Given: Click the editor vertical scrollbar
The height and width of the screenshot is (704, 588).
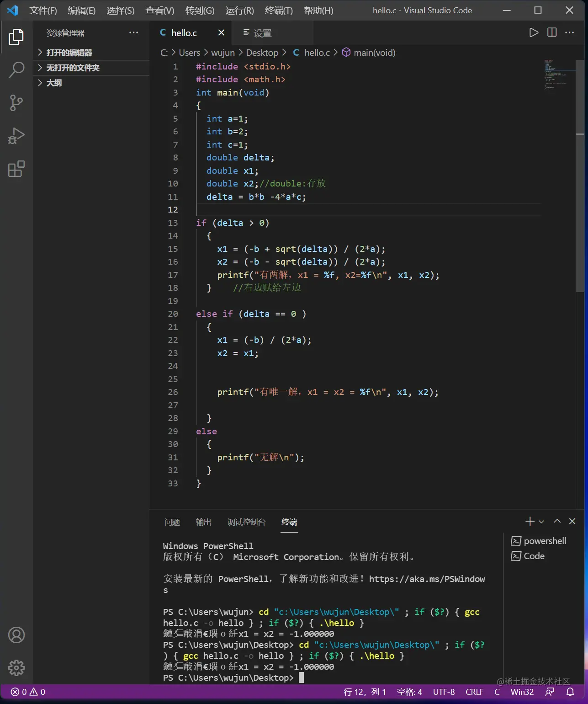Looking at the screenshot, I should tap(580, 176).
